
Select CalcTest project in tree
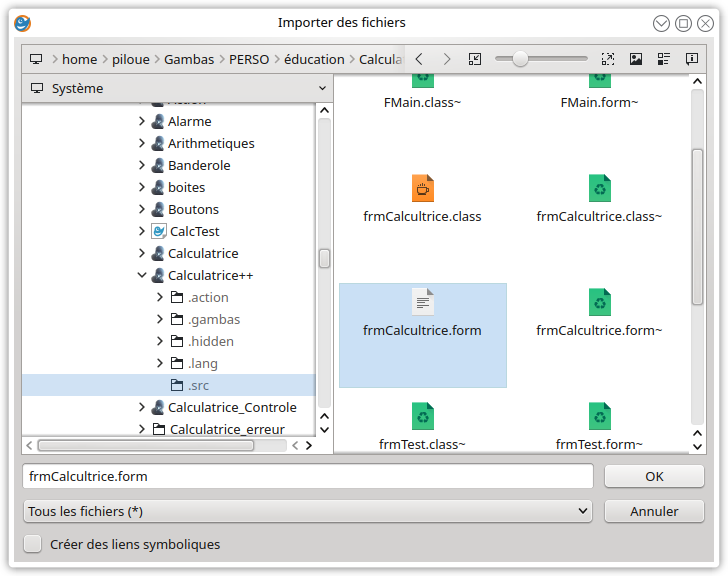coord(194,231)
